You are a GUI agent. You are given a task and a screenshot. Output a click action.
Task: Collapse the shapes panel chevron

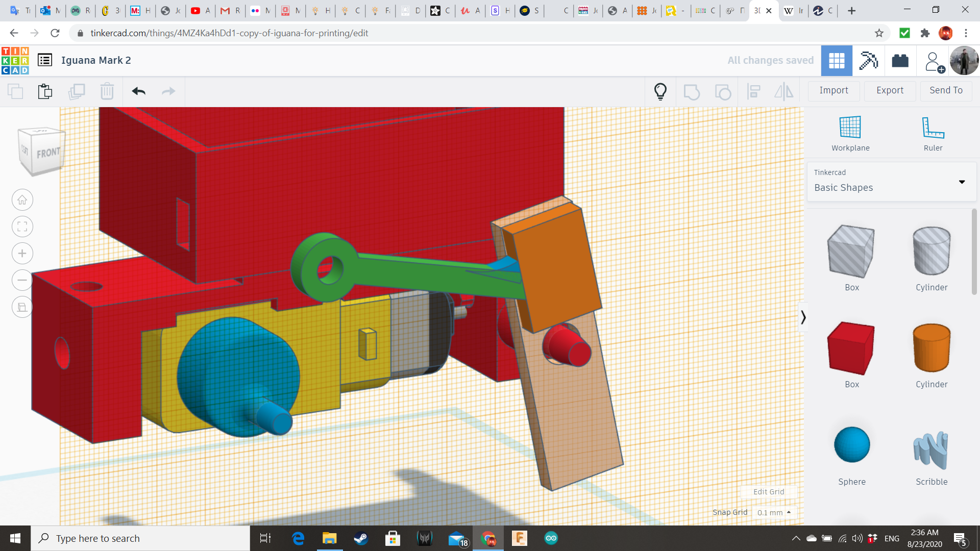tap(803, 317)
